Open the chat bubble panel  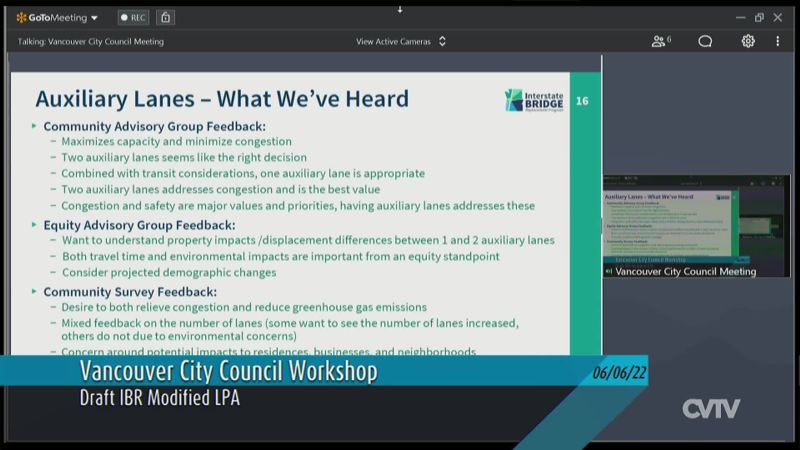pos(705,41)
